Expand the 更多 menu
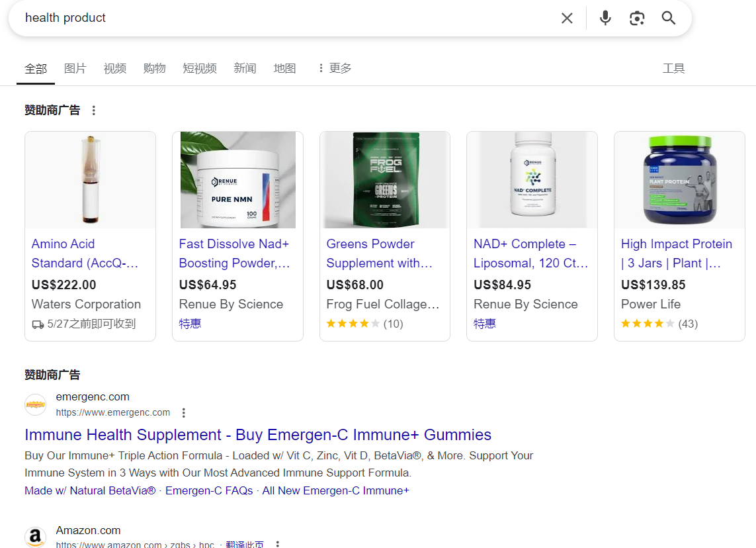 tap(335, 69)
